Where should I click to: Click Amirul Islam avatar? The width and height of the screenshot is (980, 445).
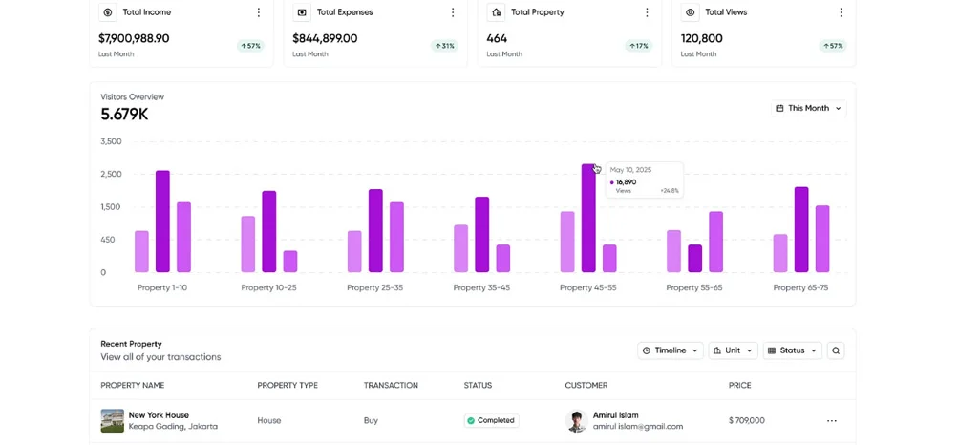click(x=576, y=420)
